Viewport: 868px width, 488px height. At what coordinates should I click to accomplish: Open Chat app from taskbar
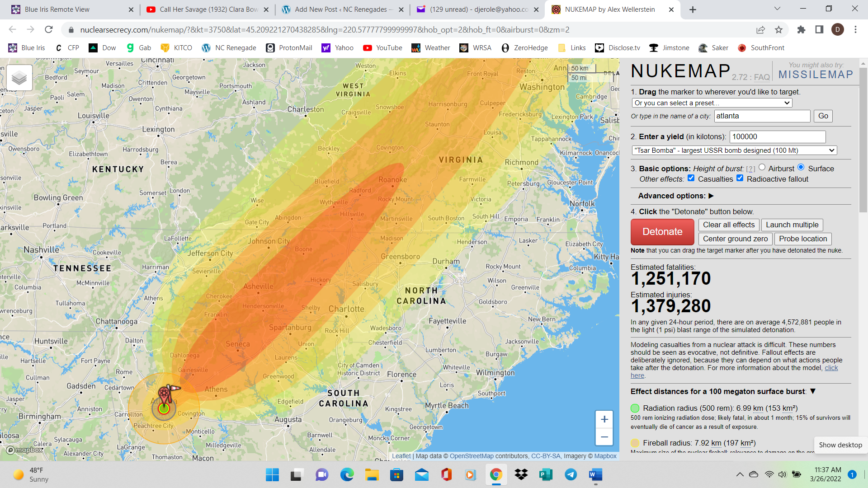coord(322,474)
